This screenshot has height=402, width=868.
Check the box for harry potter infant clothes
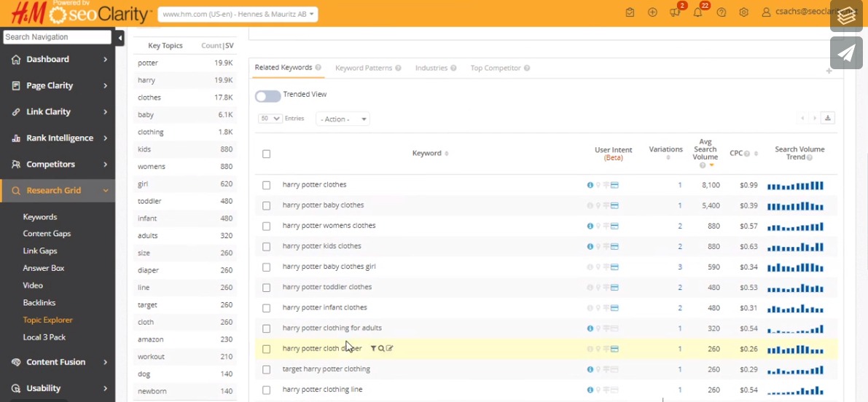click(266, 308)
